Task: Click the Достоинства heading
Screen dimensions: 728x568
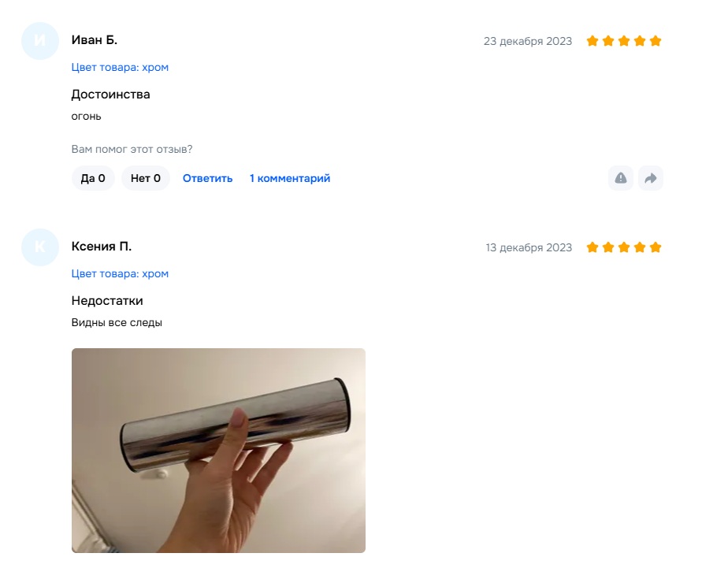Action: 110,95
